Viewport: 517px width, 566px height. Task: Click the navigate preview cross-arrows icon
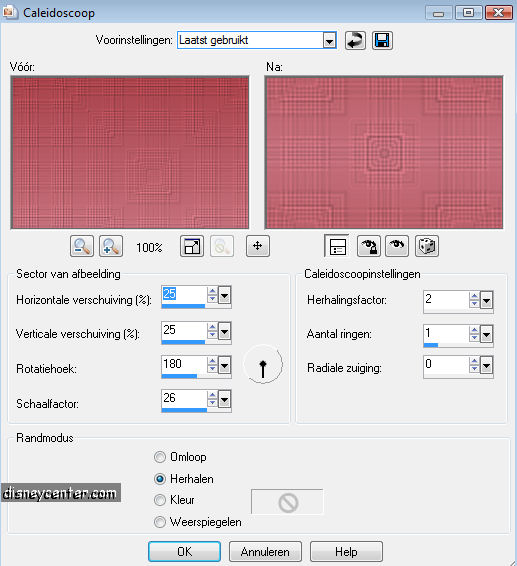(258, 246)
